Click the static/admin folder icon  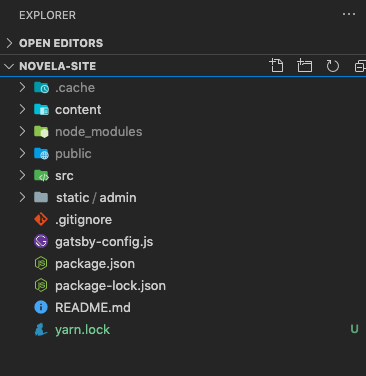41,197
